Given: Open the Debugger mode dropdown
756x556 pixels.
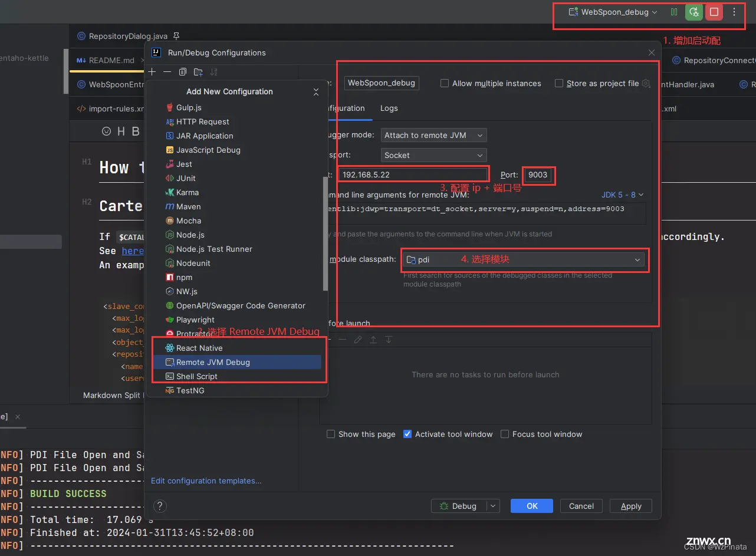Looking at the screenshot, I should tap(433, 135).
